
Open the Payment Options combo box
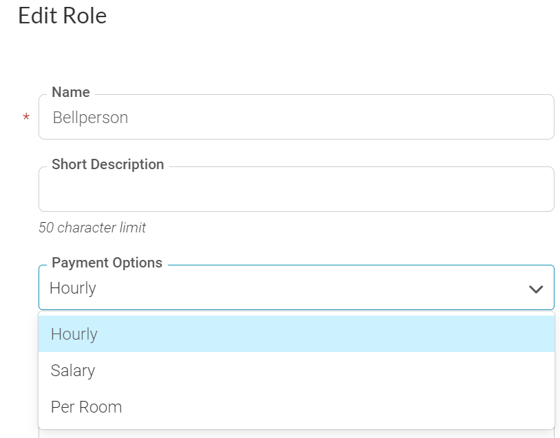(x=296, y=287)
